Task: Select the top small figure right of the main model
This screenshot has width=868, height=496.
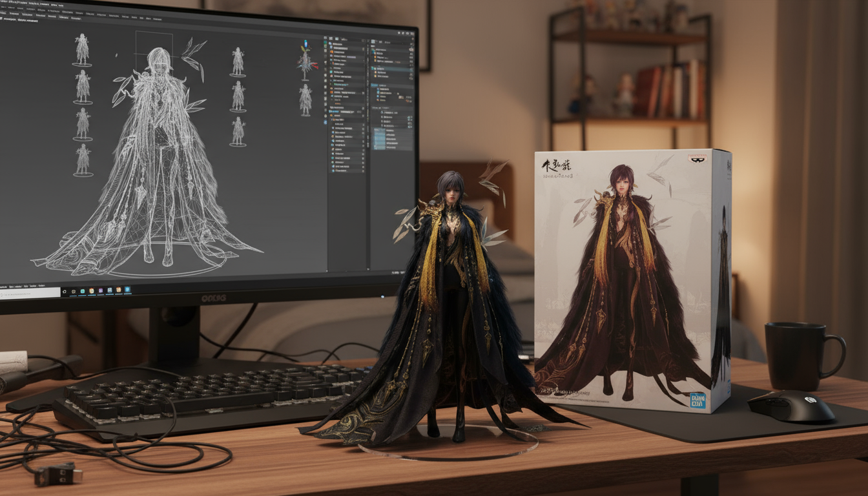Action: point(238,62)
